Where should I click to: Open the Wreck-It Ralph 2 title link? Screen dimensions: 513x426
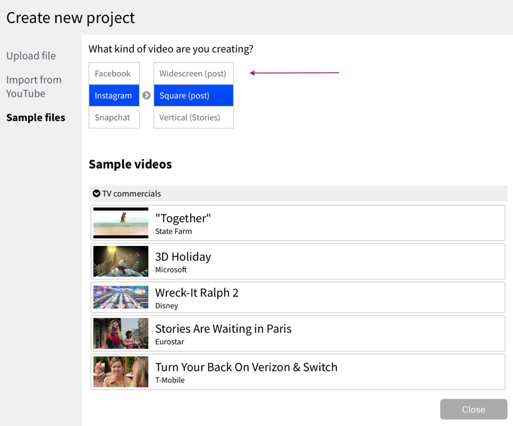pos(197,293)
